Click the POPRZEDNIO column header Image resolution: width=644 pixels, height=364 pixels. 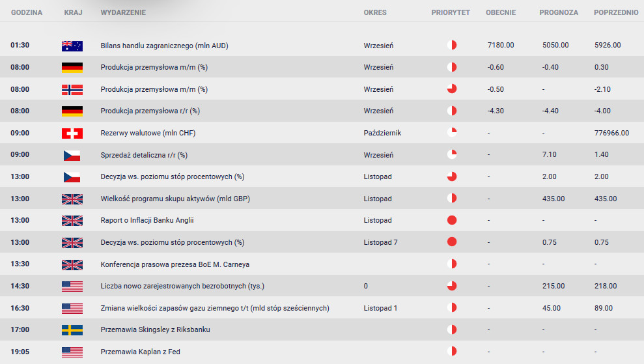click(616, 12)
